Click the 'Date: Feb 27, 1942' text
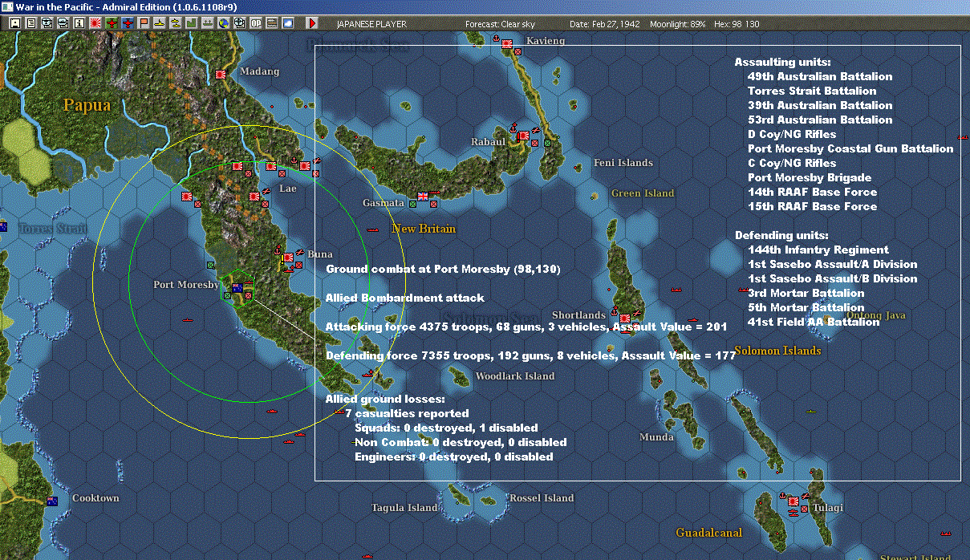 [604, 24]
